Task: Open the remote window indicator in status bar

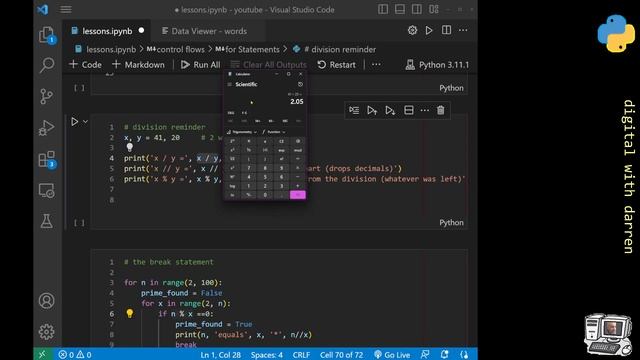Action: pyautogui.click(x=43, y=354)
